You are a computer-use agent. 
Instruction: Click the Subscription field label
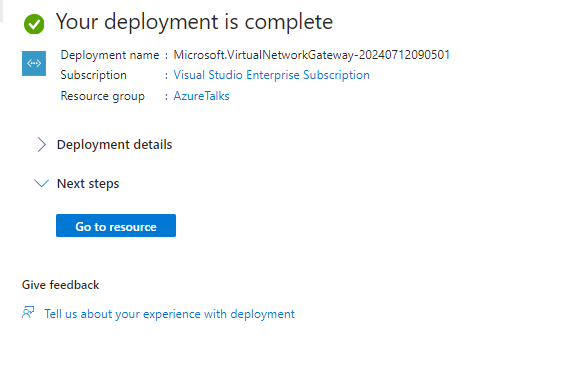tap(94, 75)
